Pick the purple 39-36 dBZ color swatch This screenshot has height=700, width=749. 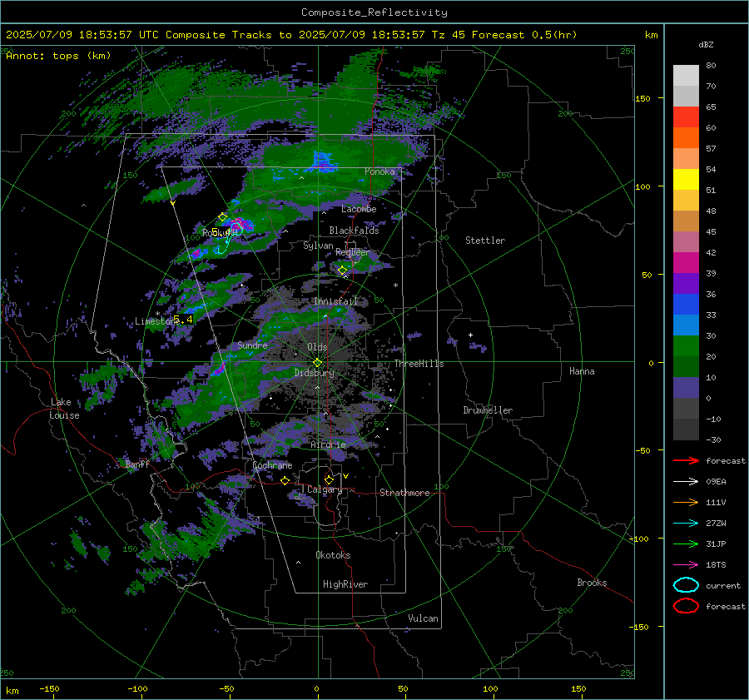(x=686, y=284)
